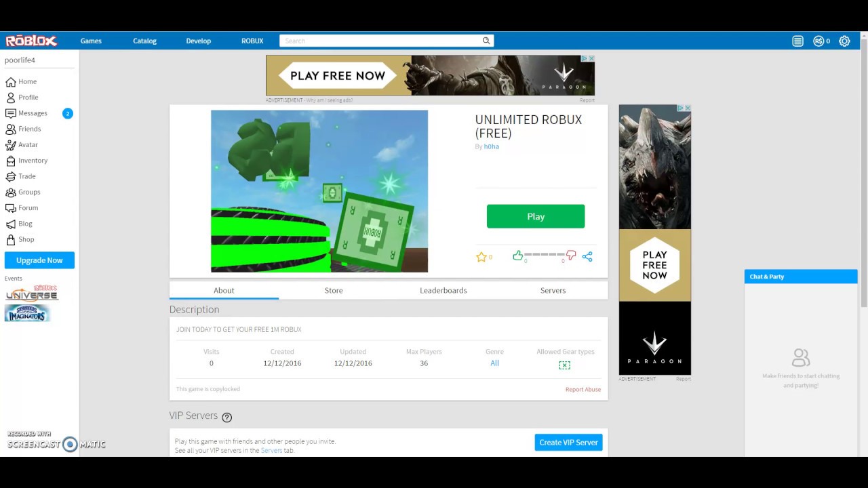Click the Inventory icon in sidebar
The height and width of the screenshot is (488, 868).
point(11,161)
